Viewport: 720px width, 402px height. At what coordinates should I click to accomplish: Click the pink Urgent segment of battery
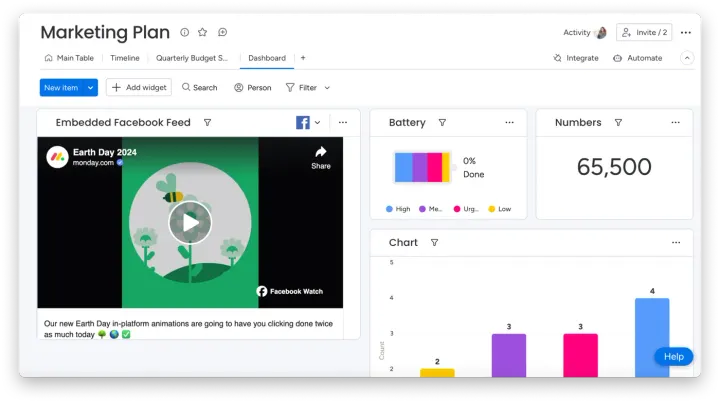(x=434, y=167)
